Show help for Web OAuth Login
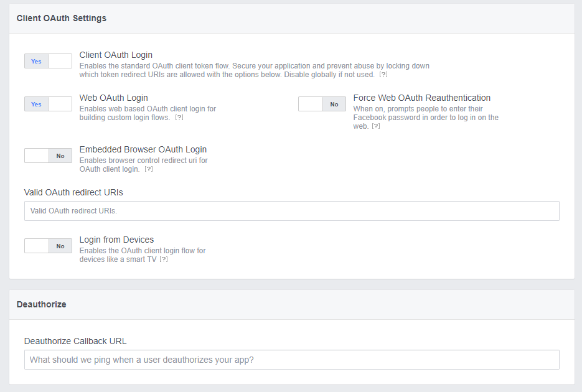582x392 pixels. coord(179,118)
